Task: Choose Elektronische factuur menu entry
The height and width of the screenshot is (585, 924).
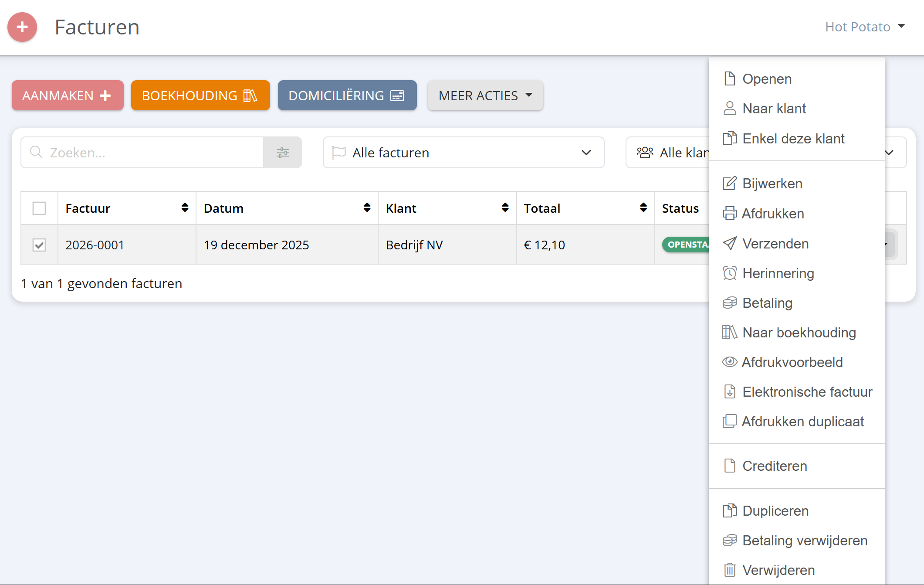Action: [807, 392]
